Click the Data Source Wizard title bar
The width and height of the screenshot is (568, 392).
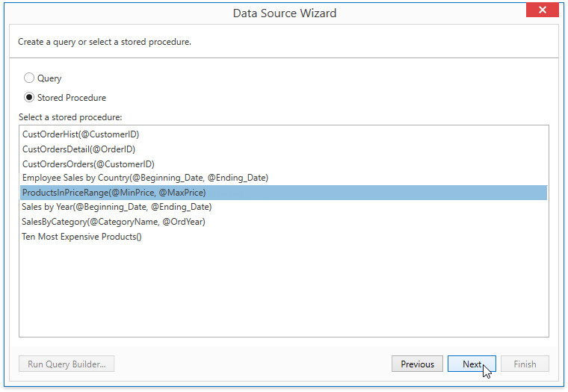click(x=284, y=13)
